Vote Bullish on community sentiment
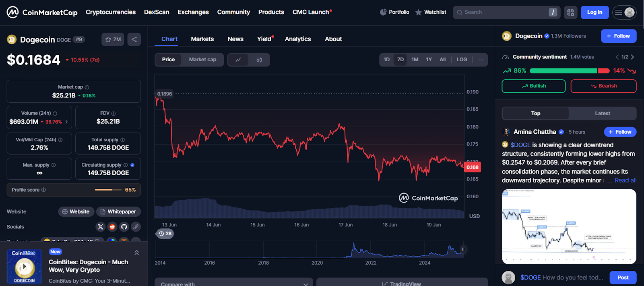This screenshot has height=286, width=644. coord(533,86)
